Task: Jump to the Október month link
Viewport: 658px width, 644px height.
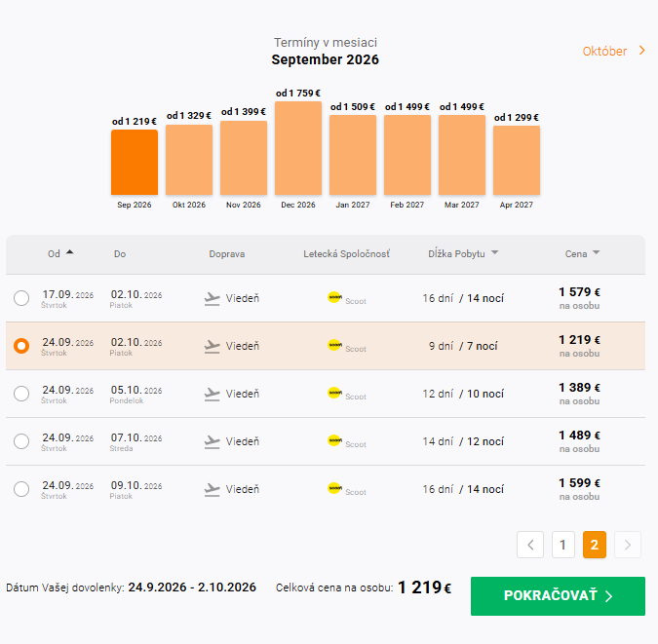Action: coord(604,52)
